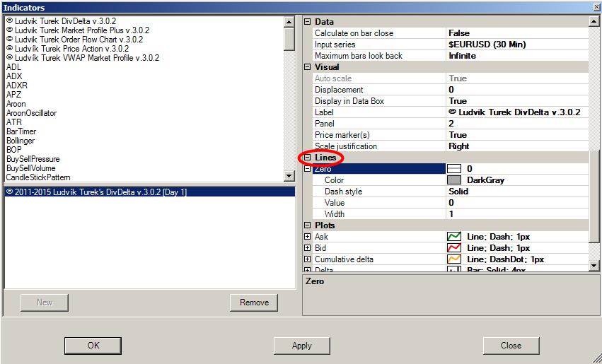Collapse the Zero line properties
Screen dimensions: 602x364
(x=307, y=169)
